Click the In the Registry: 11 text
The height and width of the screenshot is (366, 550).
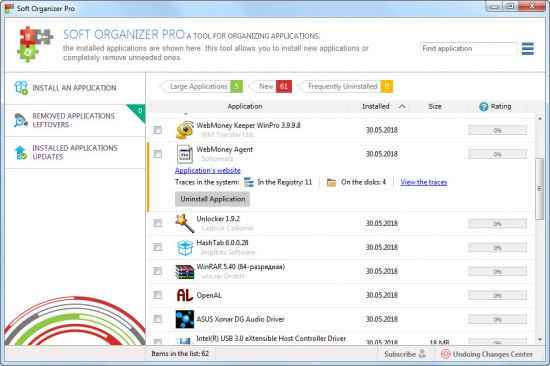coord(284,182)
